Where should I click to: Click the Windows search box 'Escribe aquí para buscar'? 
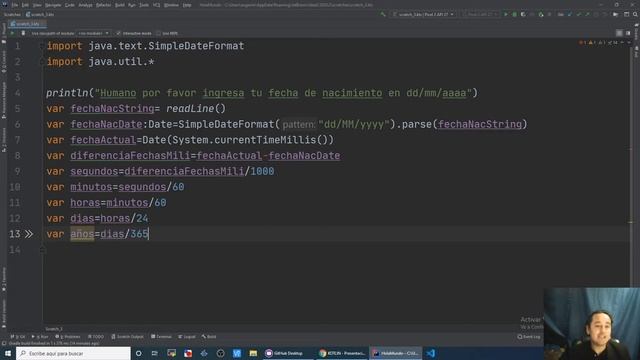coord(73,353)
